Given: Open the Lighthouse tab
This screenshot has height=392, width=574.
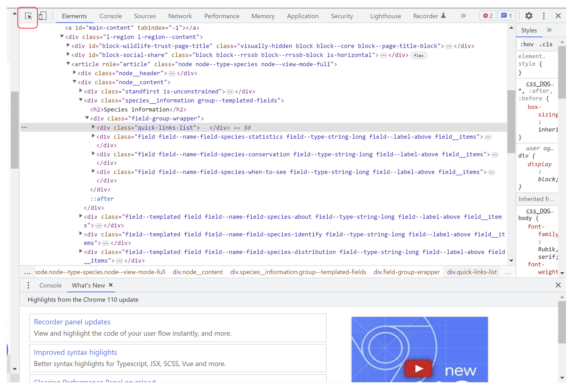Looking at the screenshot, I should click(385, 16).
